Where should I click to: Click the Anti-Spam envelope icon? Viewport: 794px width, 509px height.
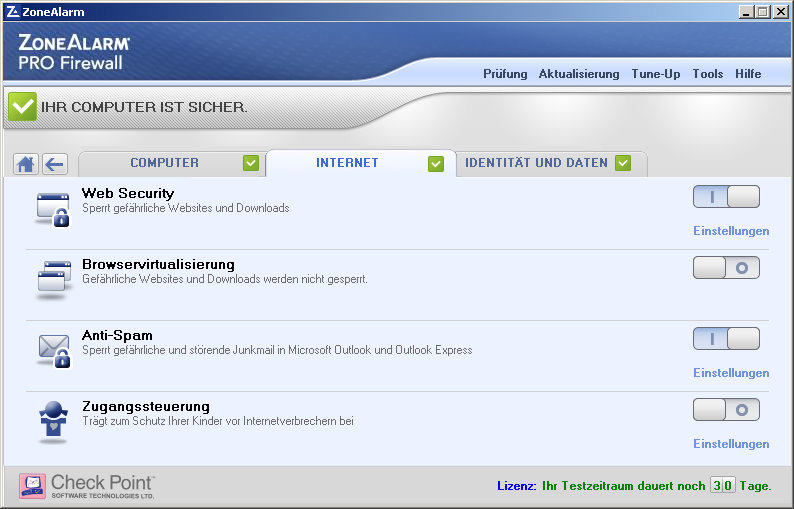pyautogui.click(x=54, y=350)
